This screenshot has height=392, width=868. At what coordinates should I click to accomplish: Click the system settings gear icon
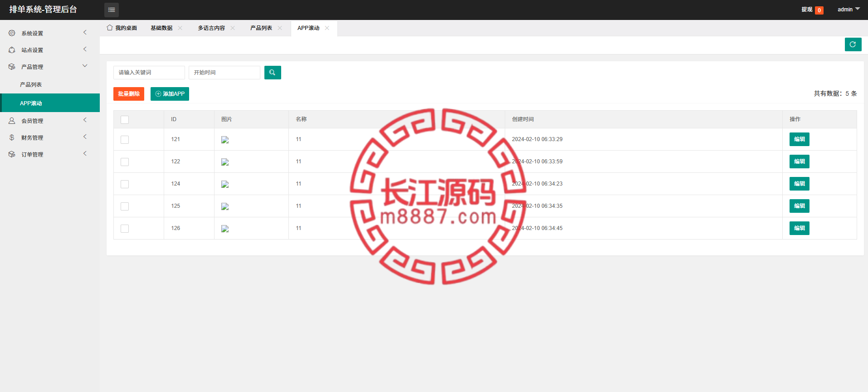click(12, 33)
